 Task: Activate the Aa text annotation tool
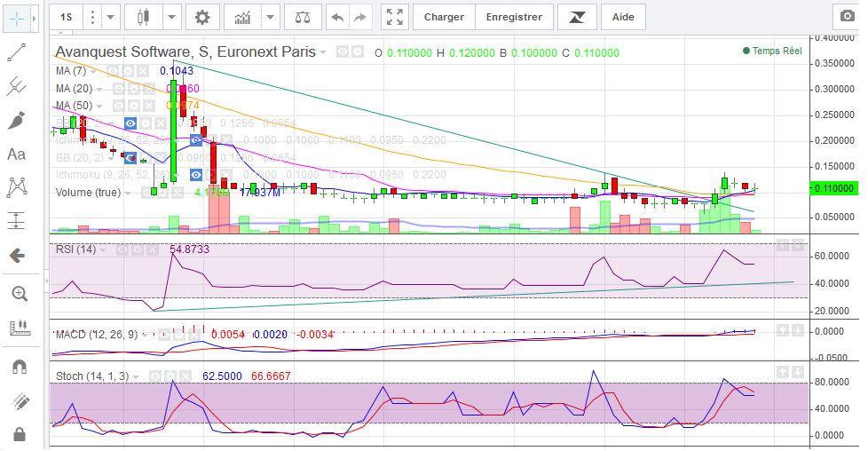(x=16, y=154)
